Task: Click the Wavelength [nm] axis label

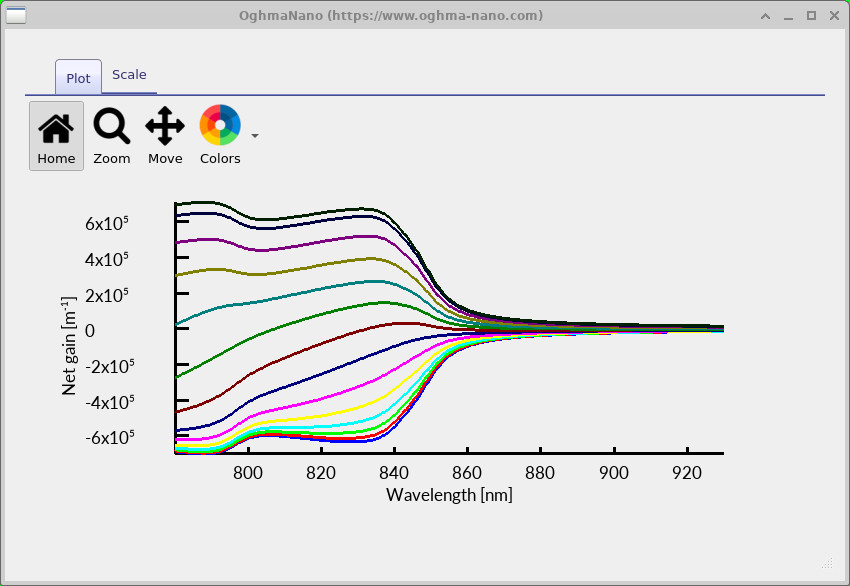Action: 449,494
